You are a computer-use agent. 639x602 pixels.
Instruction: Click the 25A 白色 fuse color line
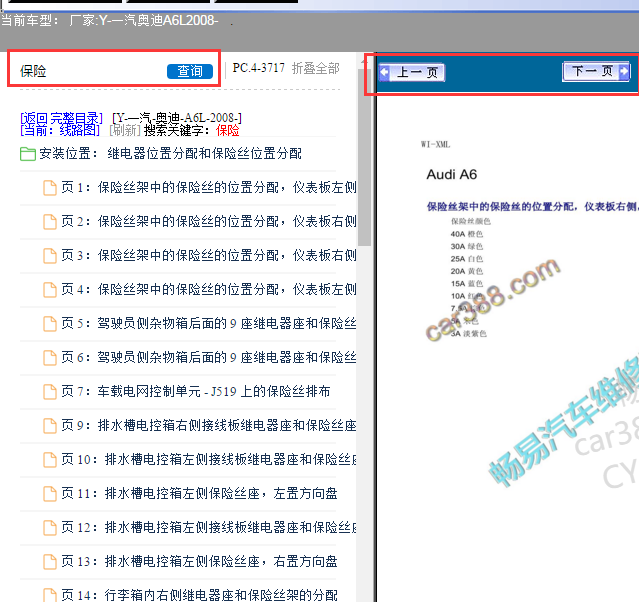(467, 259)
